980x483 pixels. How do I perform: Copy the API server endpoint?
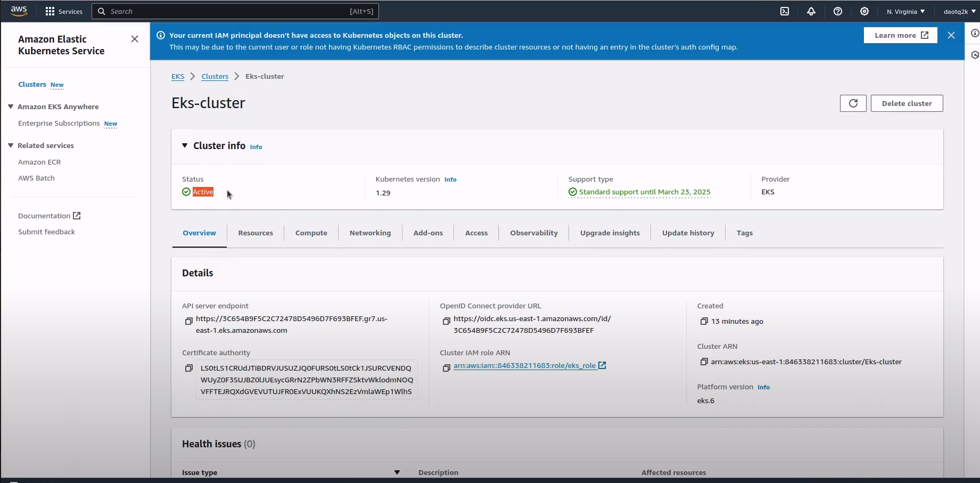[188, 321]
